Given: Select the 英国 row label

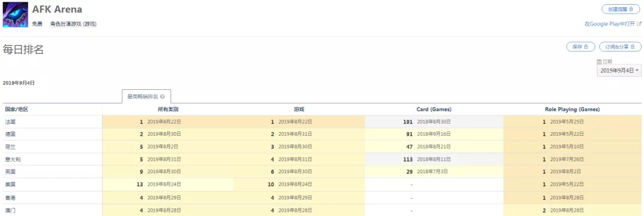Looking at the screenshot, I should pos(10,172).
